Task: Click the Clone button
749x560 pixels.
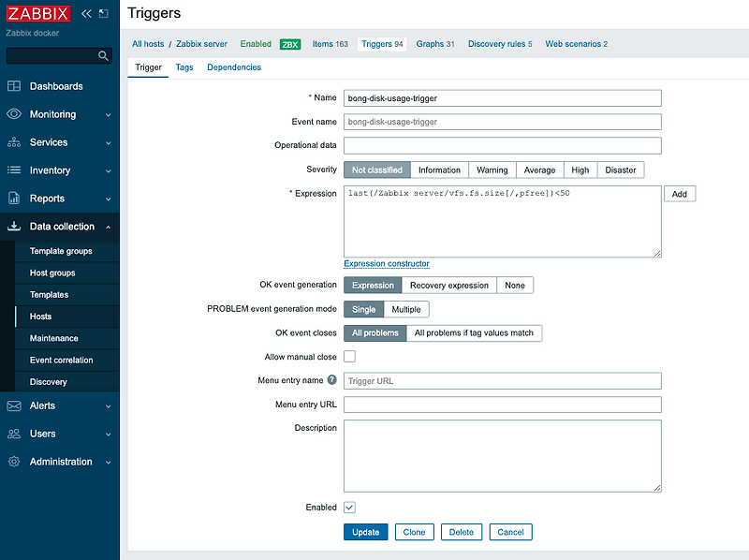Action: tap(414, 531)
